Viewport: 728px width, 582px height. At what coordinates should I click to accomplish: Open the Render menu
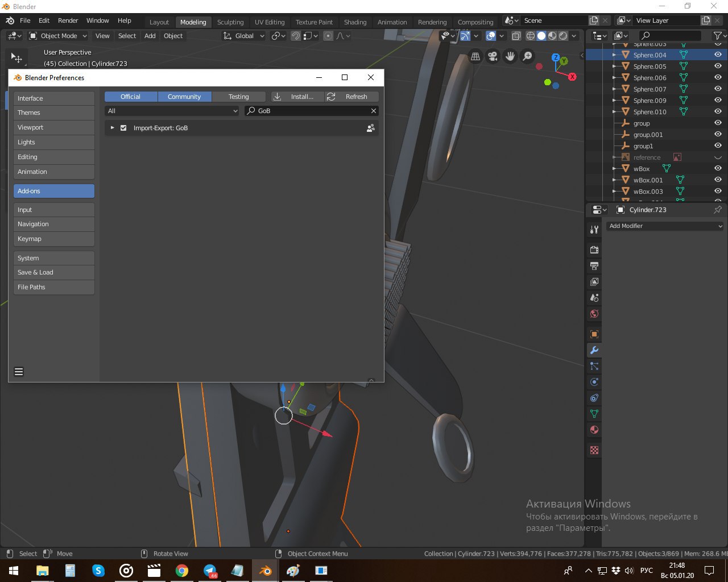pos(68,20)
